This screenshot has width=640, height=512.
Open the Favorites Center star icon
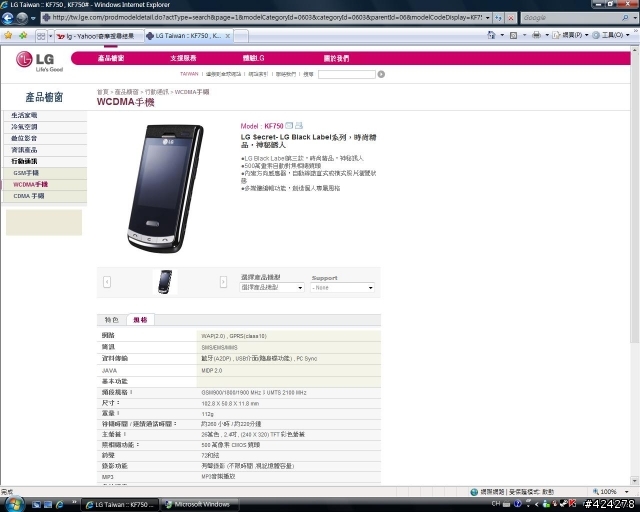pos(8,36)
